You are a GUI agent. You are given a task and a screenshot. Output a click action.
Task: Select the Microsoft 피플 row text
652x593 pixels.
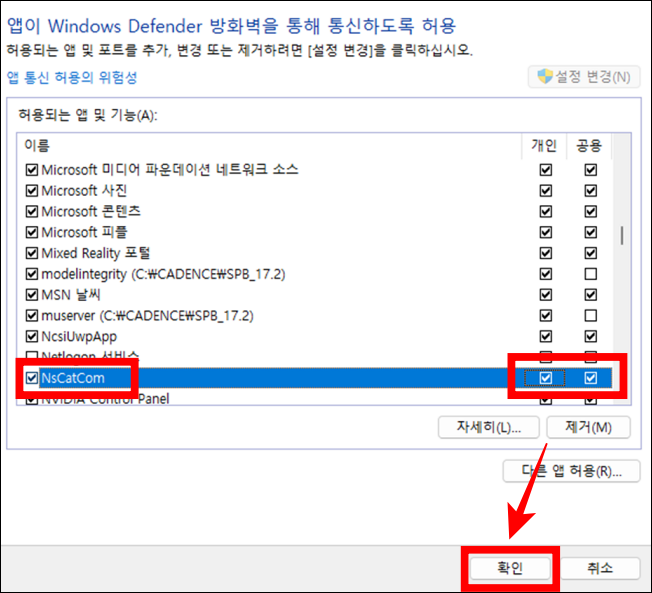click(84, 232)
